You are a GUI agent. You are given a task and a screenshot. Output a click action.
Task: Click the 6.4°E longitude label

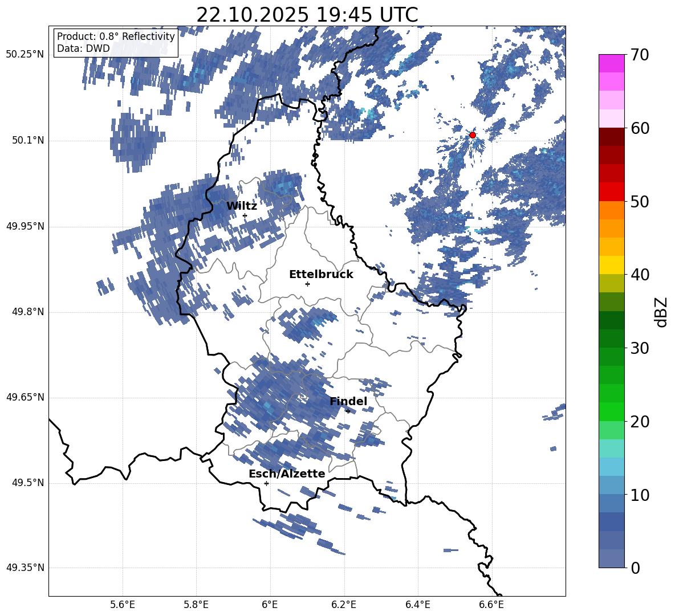tap(417, 605)
